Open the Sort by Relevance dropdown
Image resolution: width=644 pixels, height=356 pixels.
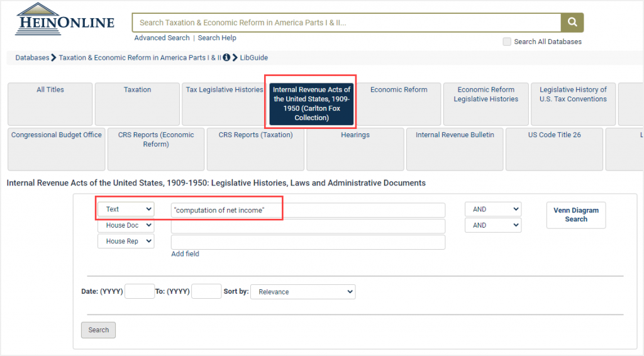click(303, 292)
